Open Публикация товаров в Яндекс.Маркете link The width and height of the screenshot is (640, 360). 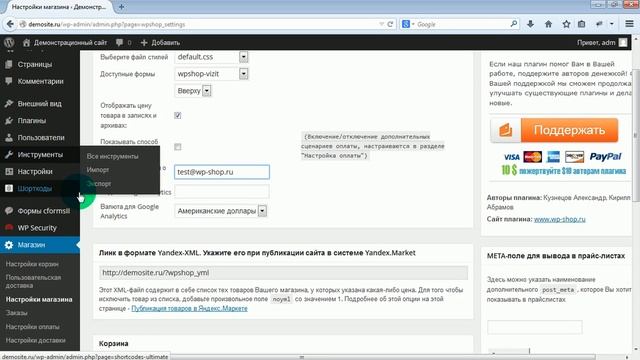189,308
